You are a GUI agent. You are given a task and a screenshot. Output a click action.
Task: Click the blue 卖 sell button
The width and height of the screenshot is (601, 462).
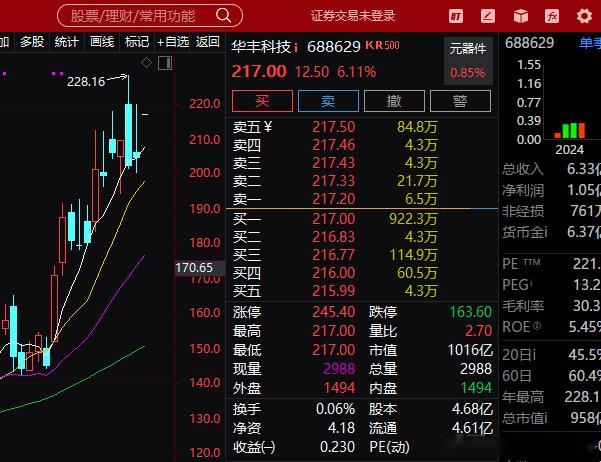point(328,101)
